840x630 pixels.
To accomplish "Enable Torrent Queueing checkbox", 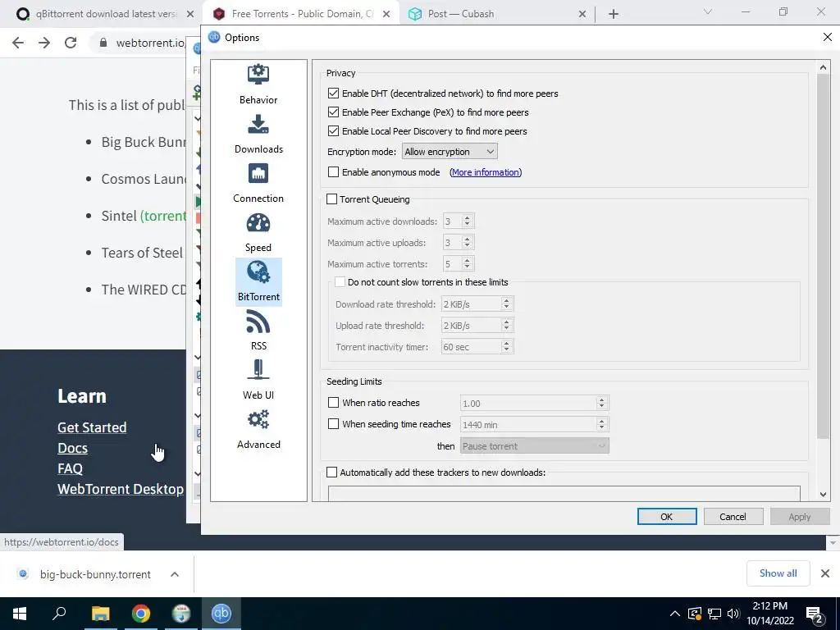I will pyautogui.click(x=331, y=199).
